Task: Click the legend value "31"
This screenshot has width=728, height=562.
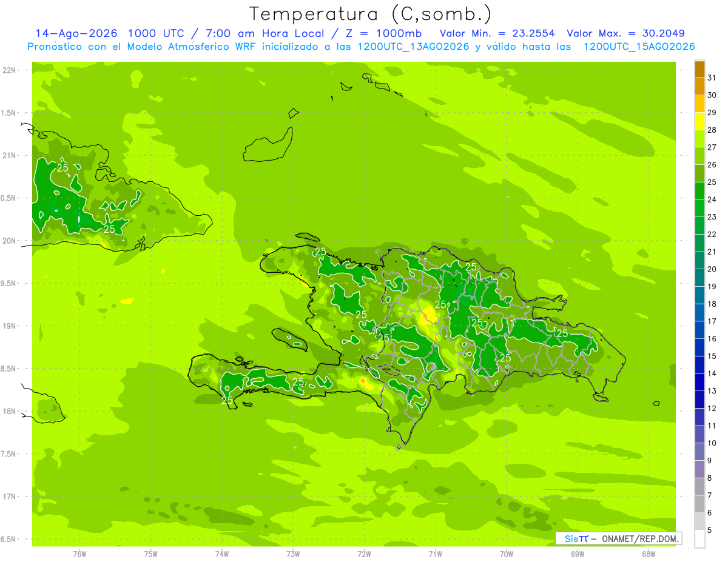Action: coord(712,78)
